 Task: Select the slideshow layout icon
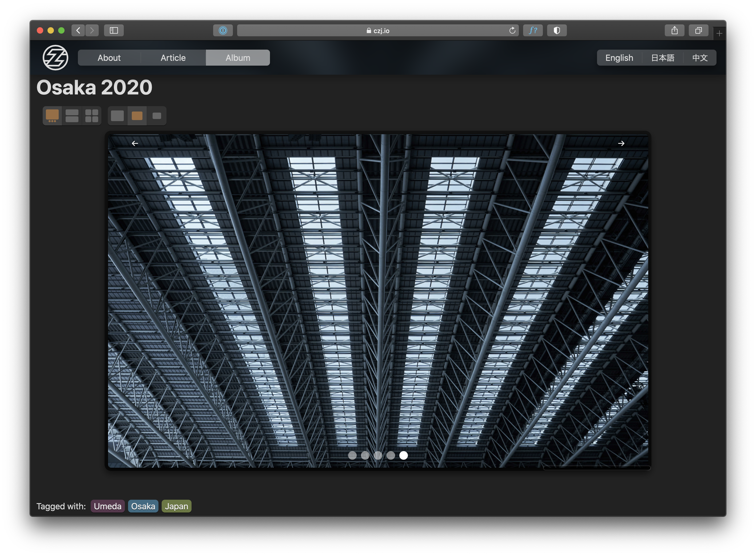52,116
